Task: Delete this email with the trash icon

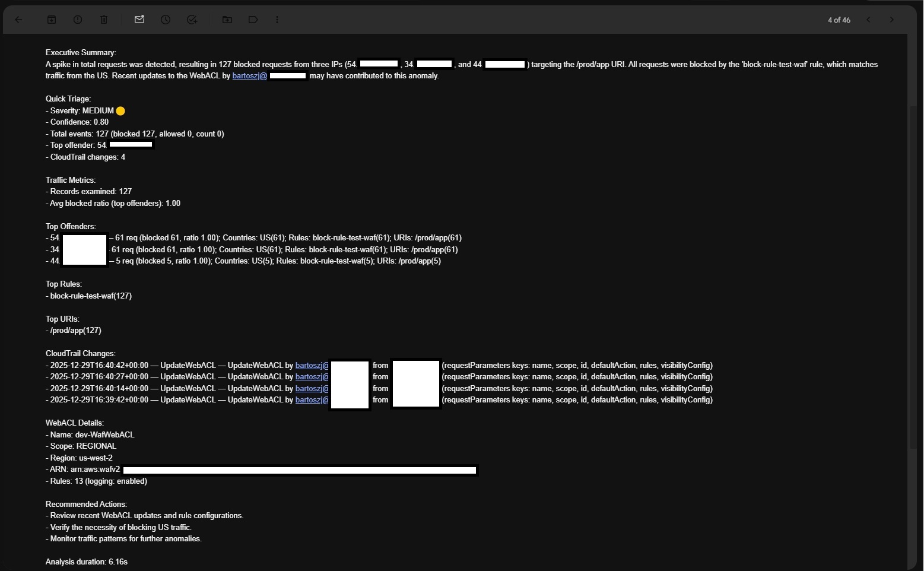Action: click(104, 20)
